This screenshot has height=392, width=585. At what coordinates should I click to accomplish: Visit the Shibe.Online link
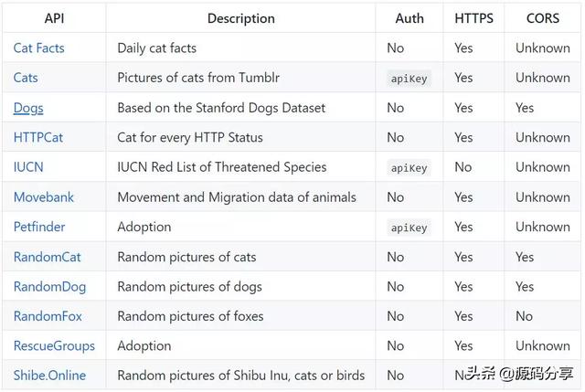pyautogui.click(x=51, y=375)
